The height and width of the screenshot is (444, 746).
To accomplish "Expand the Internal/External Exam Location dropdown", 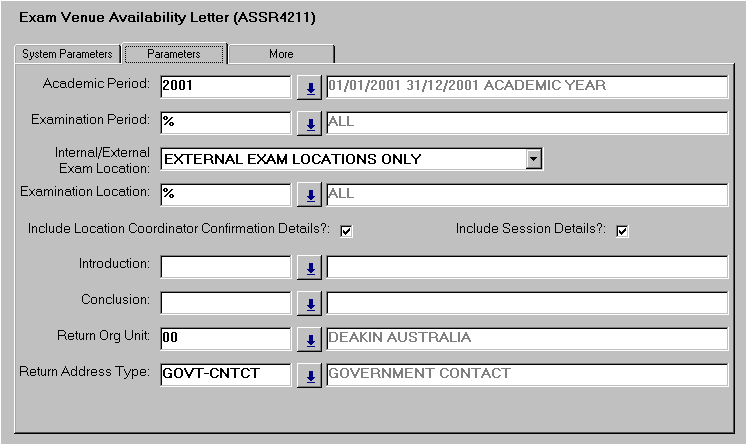I will pyautogui.click(x=534, y=159).
